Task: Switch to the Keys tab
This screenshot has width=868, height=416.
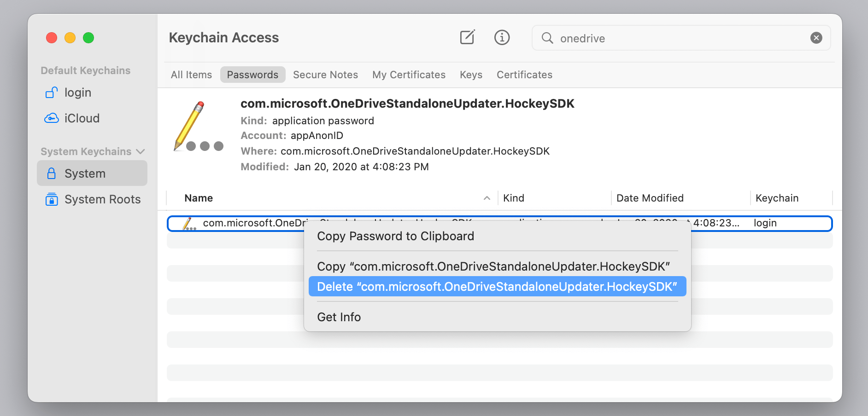Action: tap(471, 75)
